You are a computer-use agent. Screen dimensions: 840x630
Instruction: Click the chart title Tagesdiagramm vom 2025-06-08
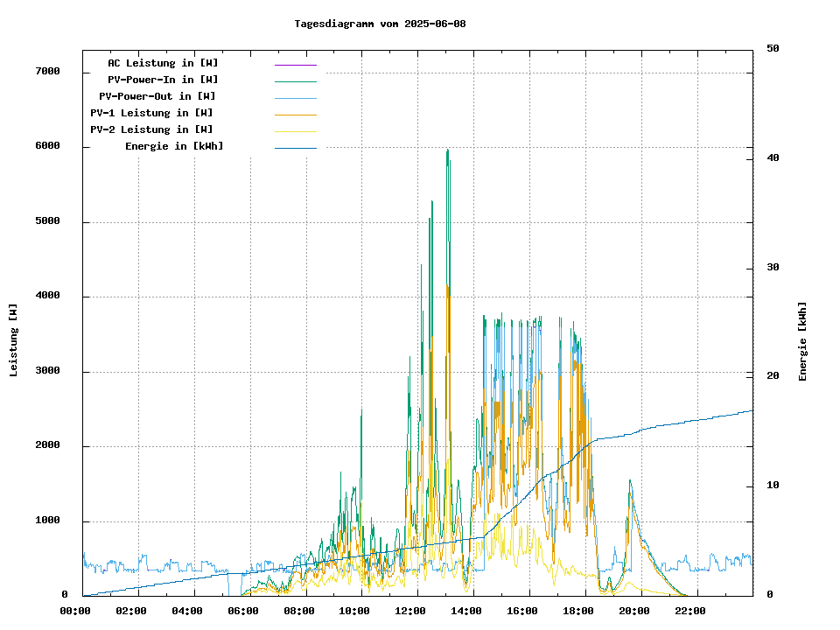click(x=381, y=24)
